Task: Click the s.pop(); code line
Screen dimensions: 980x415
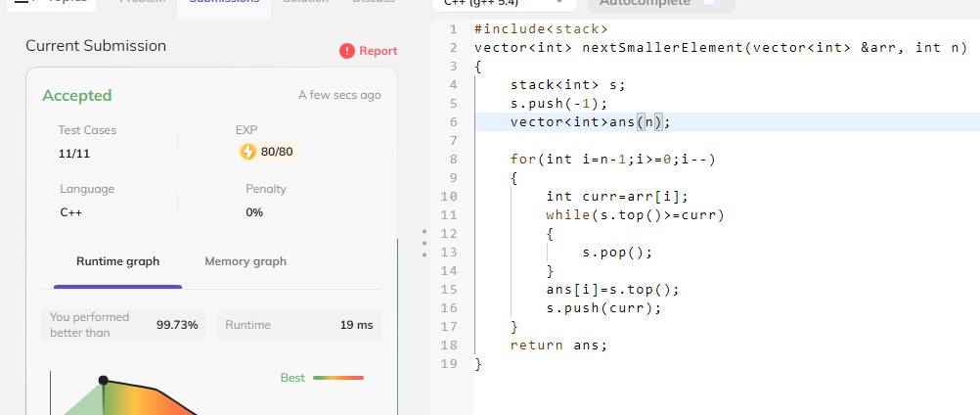Action: (617, 253)
